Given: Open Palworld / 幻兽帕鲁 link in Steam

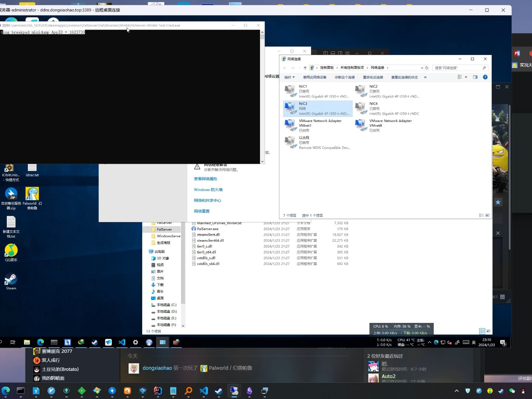Looking at the screenshot, I should (x=231, y=368).
